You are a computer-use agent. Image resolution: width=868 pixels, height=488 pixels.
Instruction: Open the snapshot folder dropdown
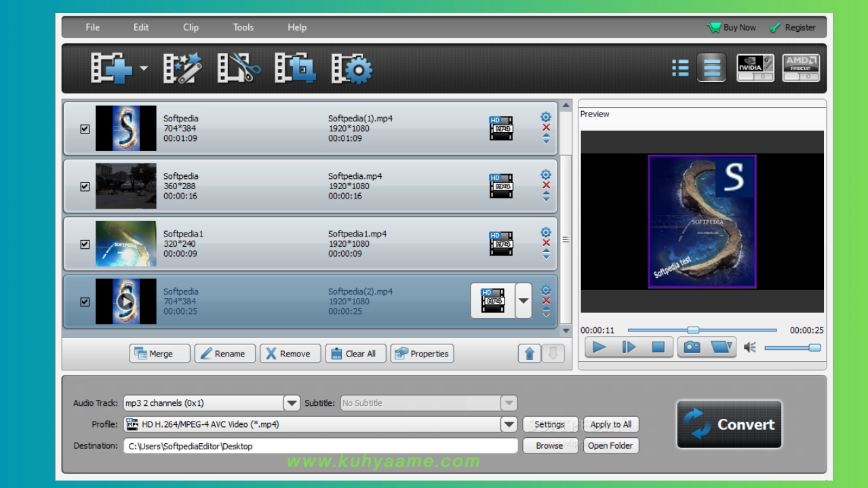coord(722,347)
